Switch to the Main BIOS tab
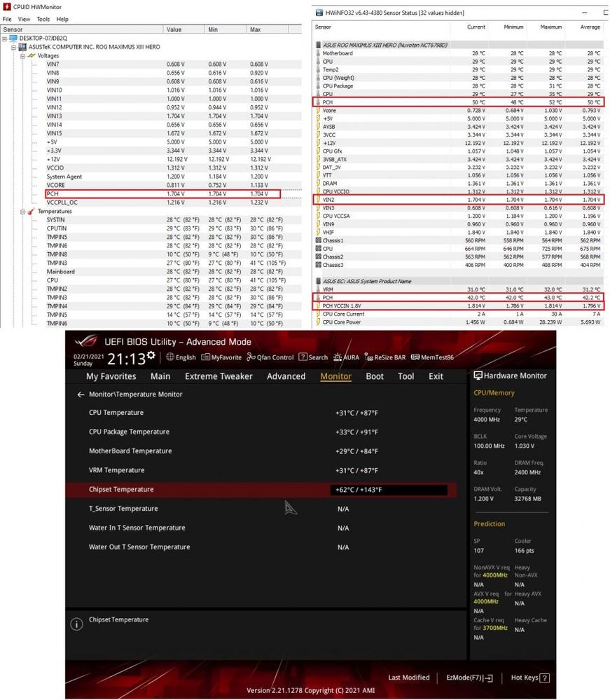Viewport: 610px width, 700px height. click(x=160, y=376)
